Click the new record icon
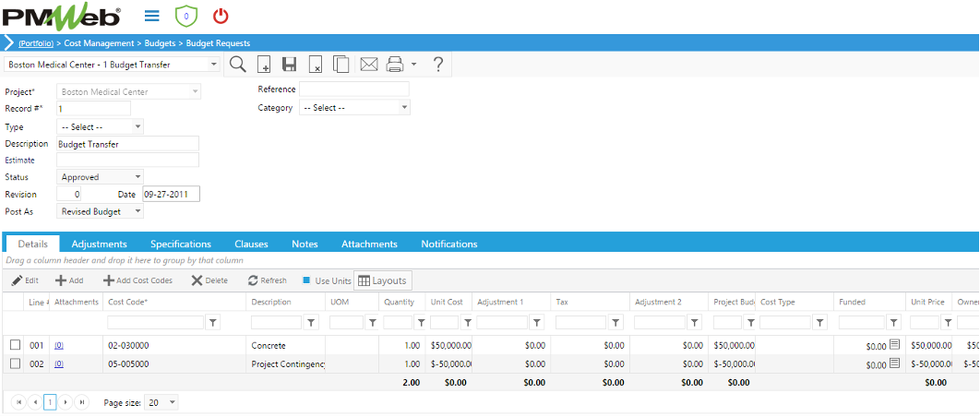980x417 pixels. (264, 65)
